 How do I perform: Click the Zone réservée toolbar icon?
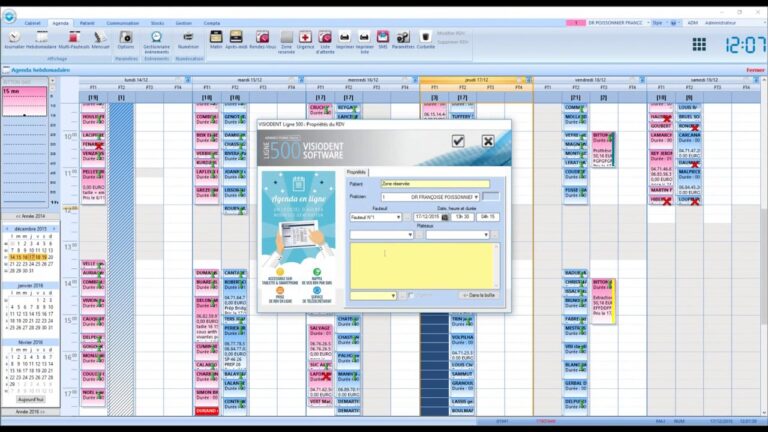pos(287,42)
